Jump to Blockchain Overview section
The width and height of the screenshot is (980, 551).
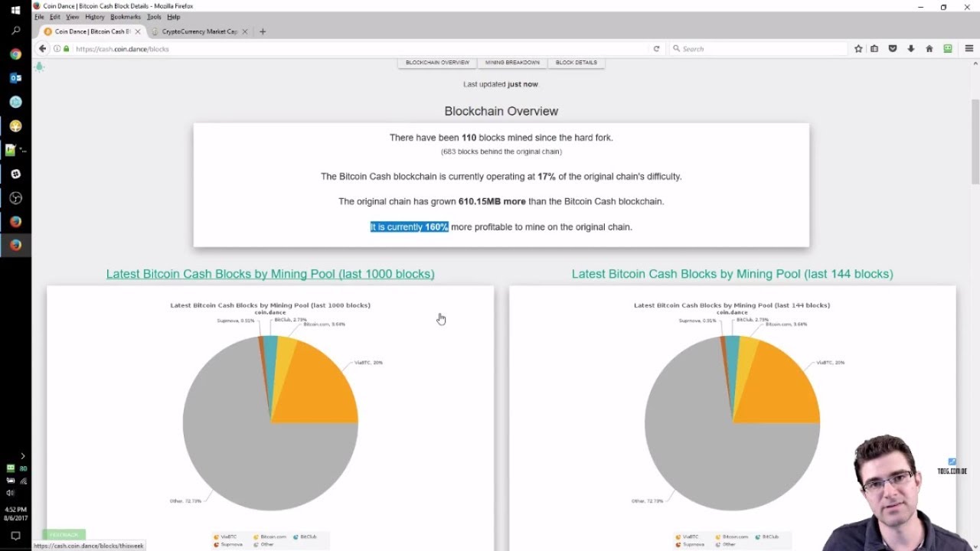coord(437,63)
